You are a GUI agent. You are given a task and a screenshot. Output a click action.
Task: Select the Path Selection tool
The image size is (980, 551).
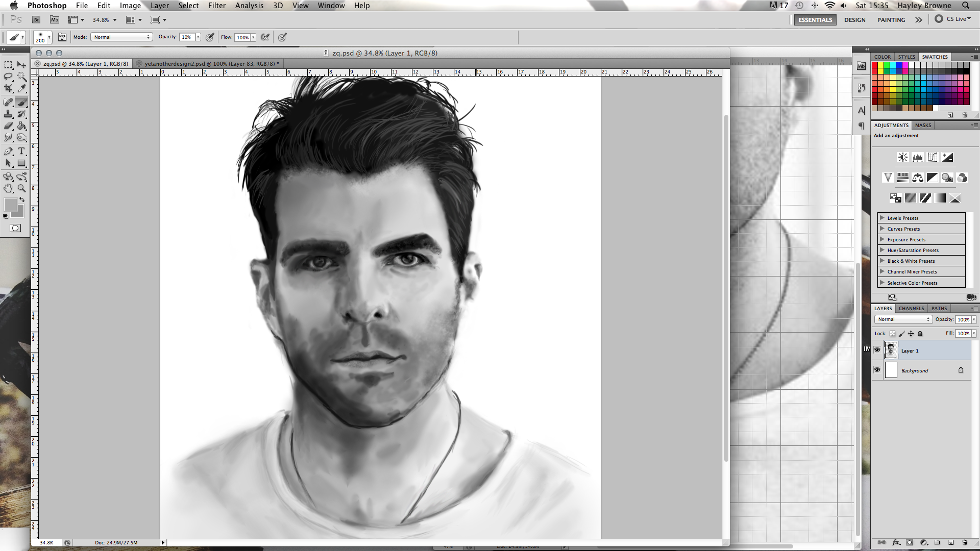[8, 163]
